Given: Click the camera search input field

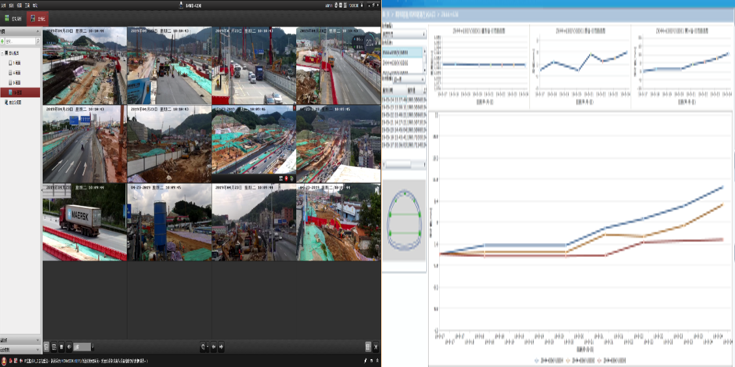Looking at the screenshot, I should point(21,41).
